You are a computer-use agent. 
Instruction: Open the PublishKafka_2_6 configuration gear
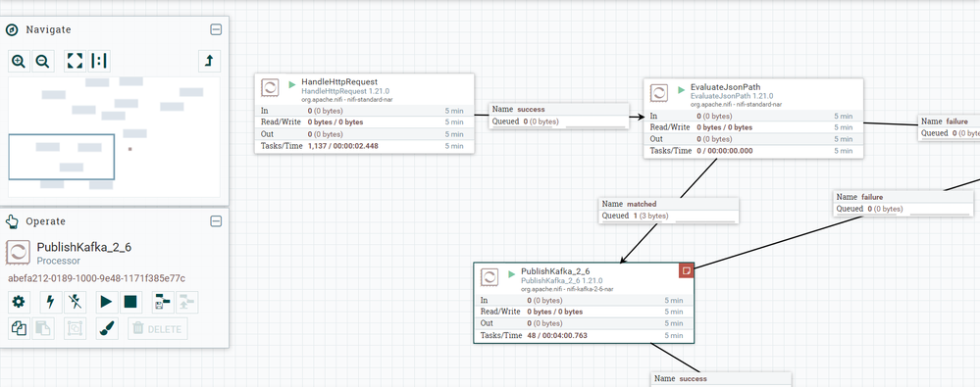coord(19,302)
